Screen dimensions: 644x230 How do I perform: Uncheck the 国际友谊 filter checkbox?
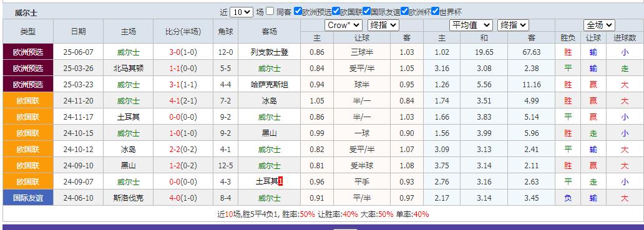click(x=367, y=11)
